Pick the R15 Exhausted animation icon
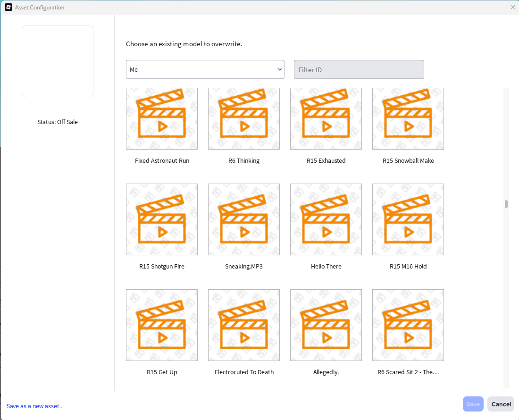Image resolution: width=519 pixels, height=420 pixels. coord(326,119)
